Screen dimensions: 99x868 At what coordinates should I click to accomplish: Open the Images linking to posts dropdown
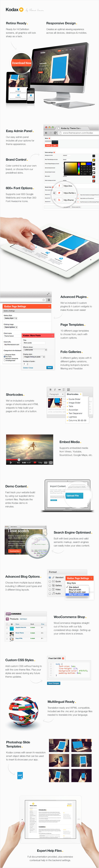34,357
